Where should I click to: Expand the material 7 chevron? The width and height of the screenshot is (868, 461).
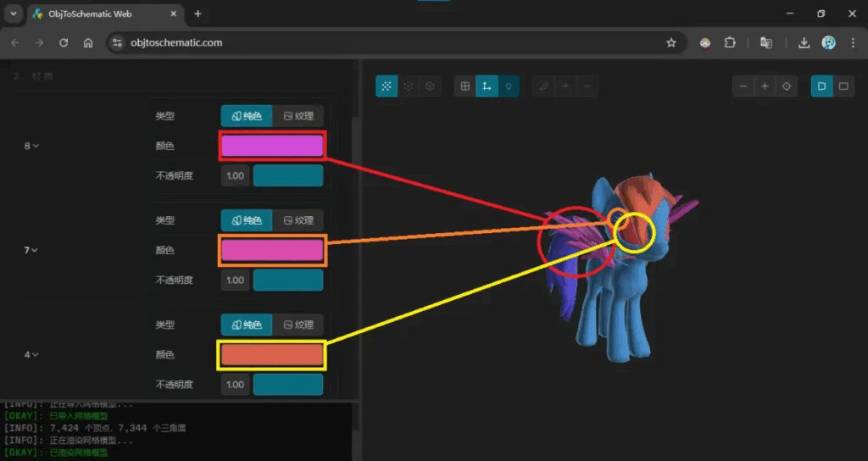tap(35, 251)
